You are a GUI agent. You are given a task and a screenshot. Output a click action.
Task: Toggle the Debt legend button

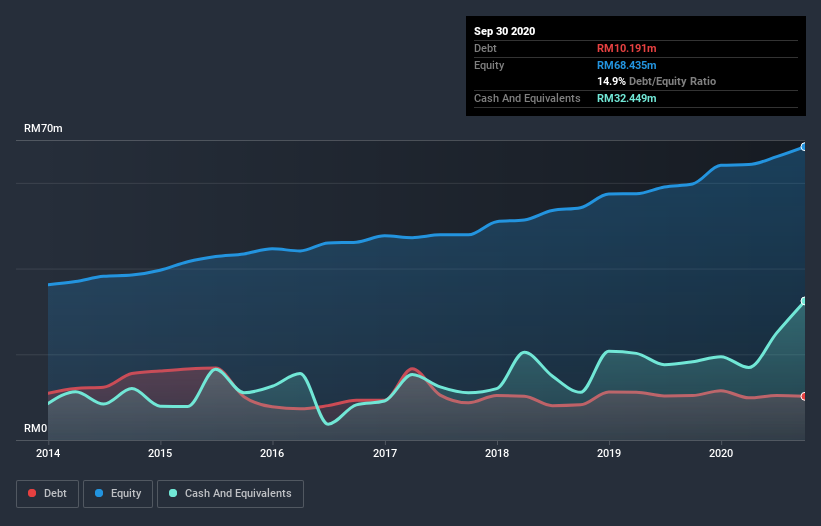click(47, 494)
